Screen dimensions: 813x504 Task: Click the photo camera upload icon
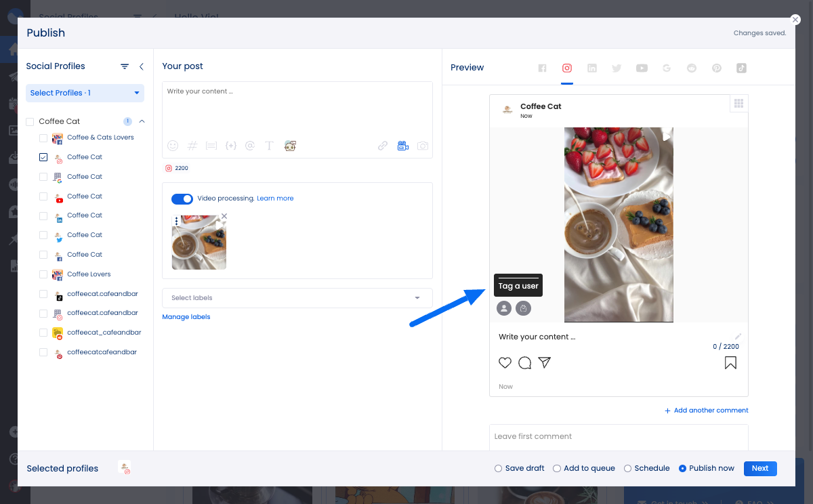423,146
